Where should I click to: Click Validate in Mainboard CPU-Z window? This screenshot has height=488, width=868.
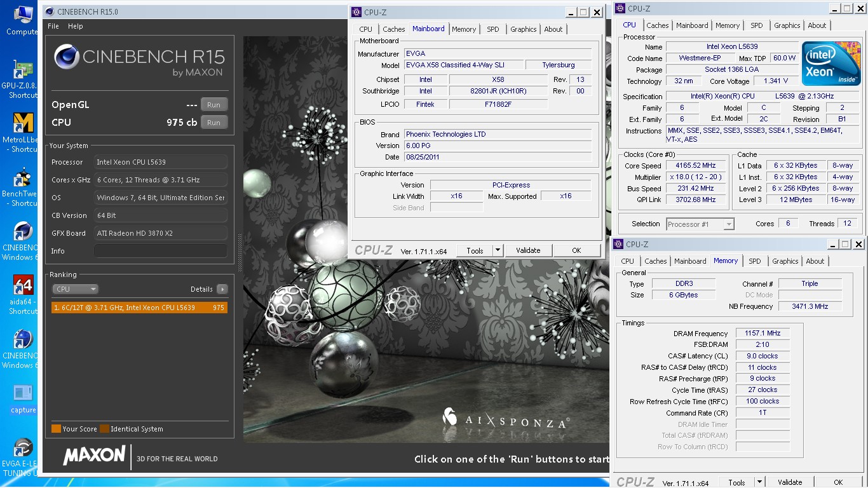click(x=528, y=250)
